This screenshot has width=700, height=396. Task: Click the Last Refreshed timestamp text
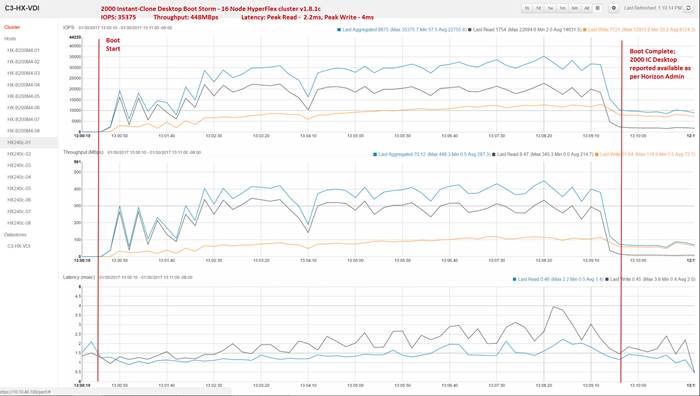point(653,8)
